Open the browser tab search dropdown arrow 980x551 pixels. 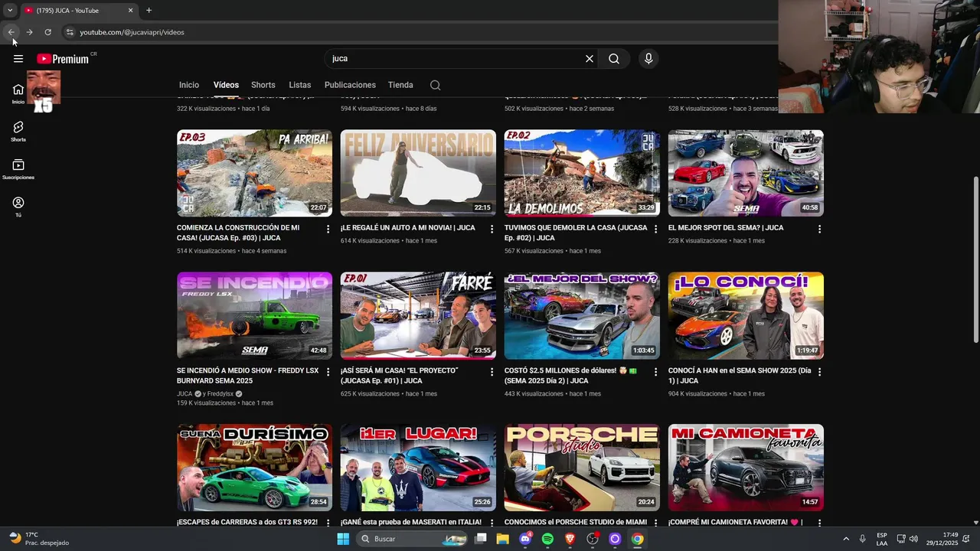coord(10,10)
